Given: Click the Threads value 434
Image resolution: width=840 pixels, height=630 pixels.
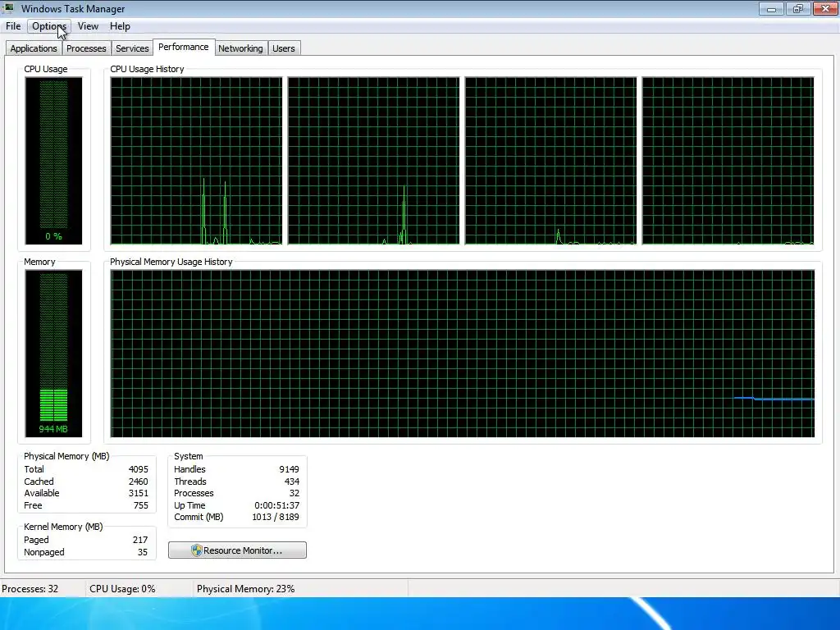Looking at the screenshot, I should [x=292, y=482].
